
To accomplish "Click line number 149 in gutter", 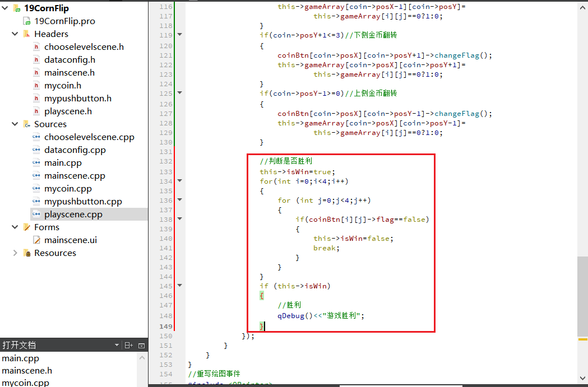I will pos(165,327).
